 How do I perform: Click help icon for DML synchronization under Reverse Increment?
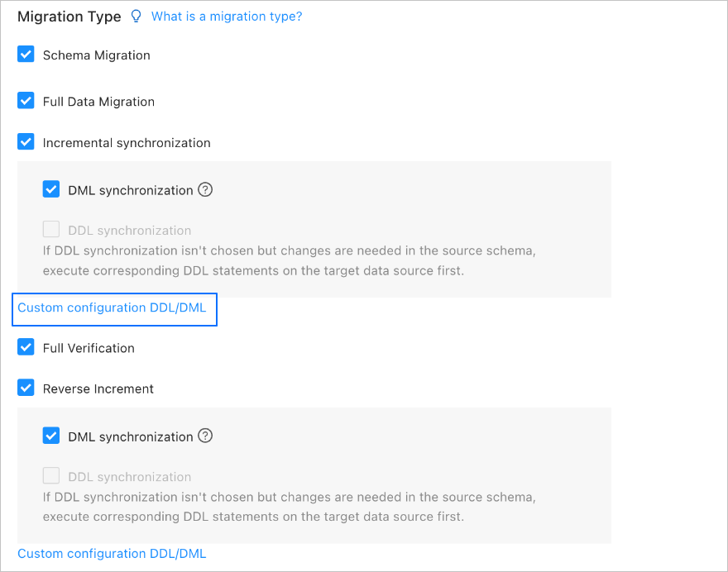(206, 436)
